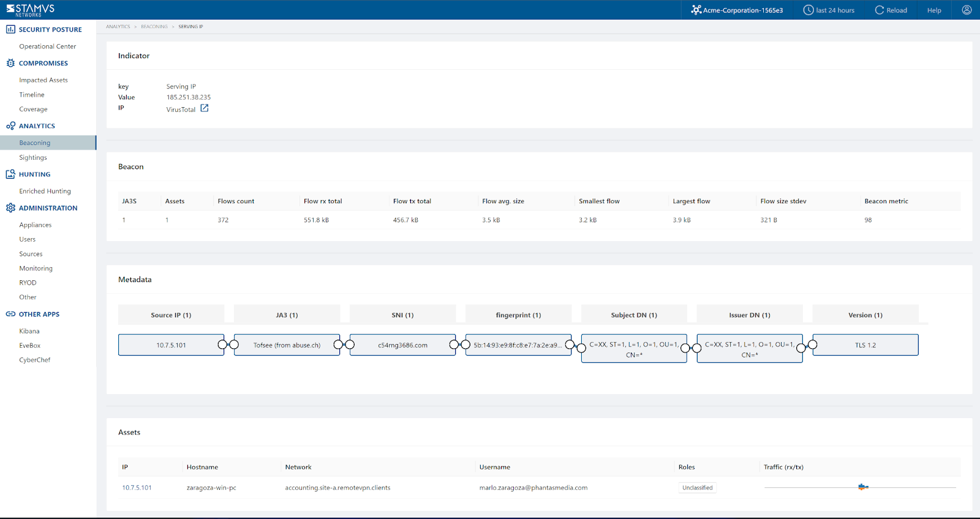Image resolution: width=980 pixels, height=519 pixels.
Task: Select the TLS 1.2 version node
Action: click(x=865, y=345)
